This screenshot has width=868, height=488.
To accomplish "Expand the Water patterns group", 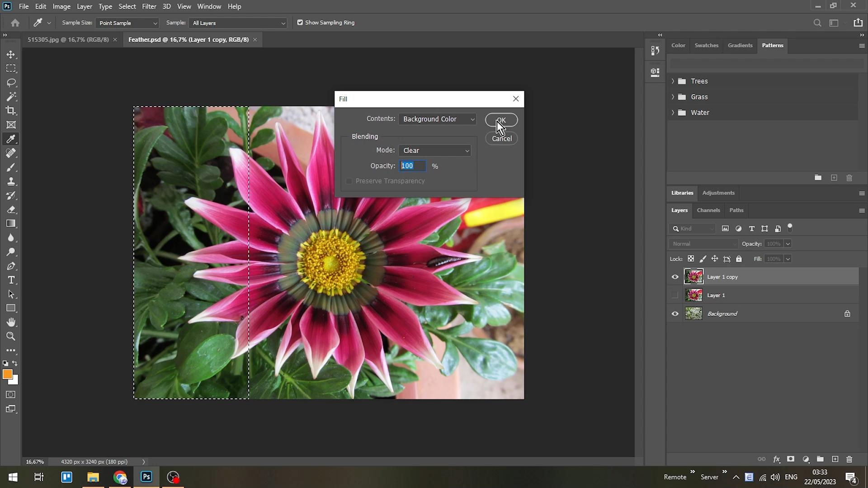I will tap(673, 113).
